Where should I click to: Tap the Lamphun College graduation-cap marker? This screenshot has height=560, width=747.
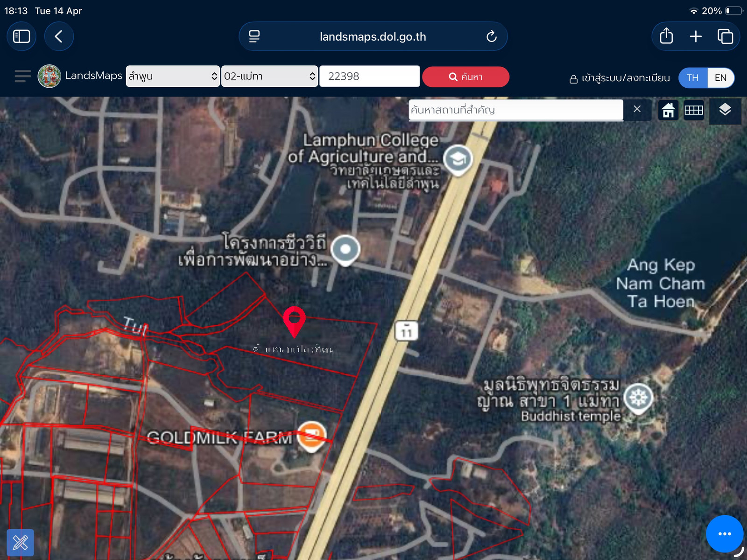coord(458,160)
